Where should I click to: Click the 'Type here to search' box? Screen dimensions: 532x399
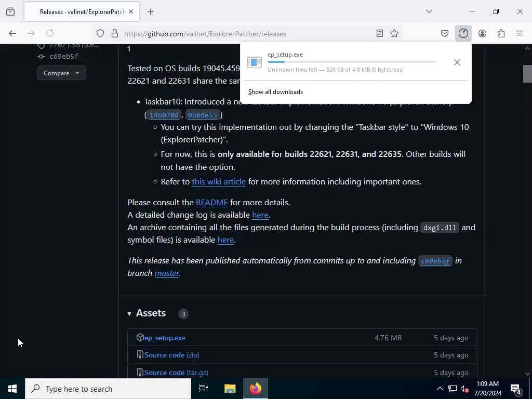108,389
